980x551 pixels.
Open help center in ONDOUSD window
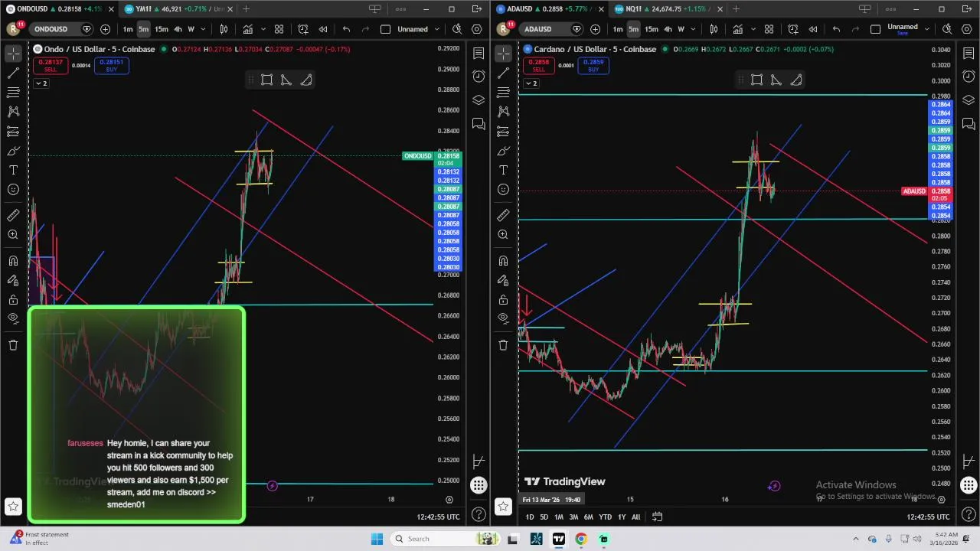[x=479, y=514]
